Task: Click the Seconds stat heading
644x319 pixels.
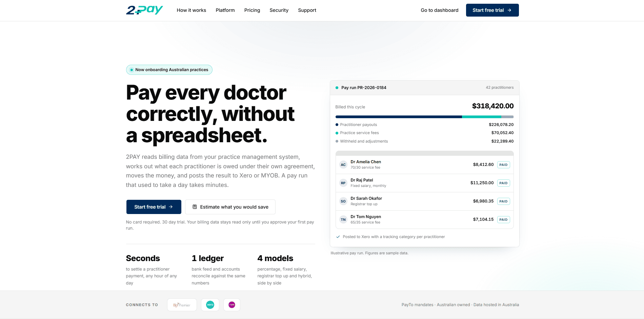Action: 143,258
